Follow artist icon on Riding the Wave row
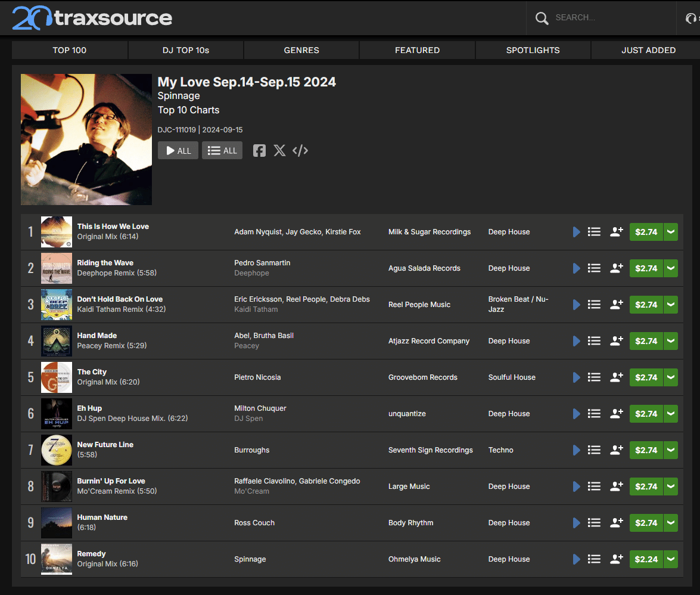 [x=617, y=268]
